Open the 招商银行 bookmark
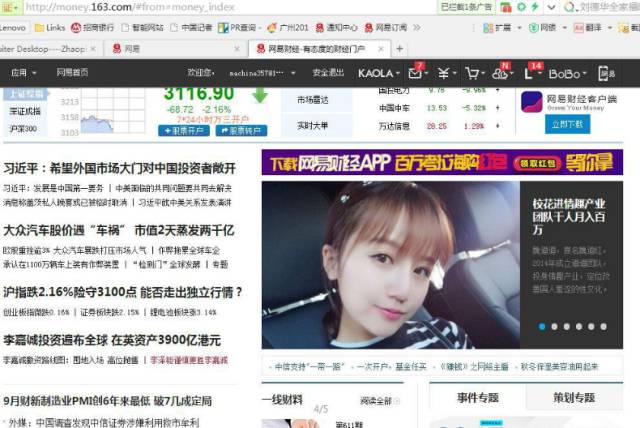 (92, 28)
